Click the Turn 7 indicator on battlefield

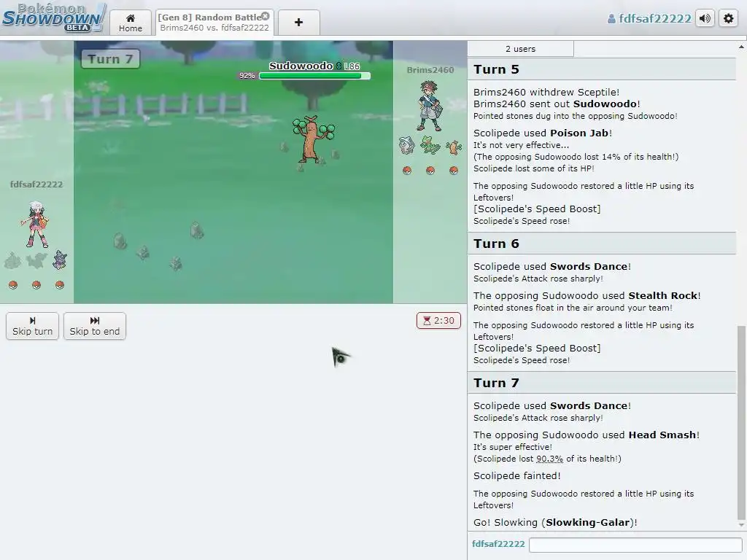coord(110,59)
